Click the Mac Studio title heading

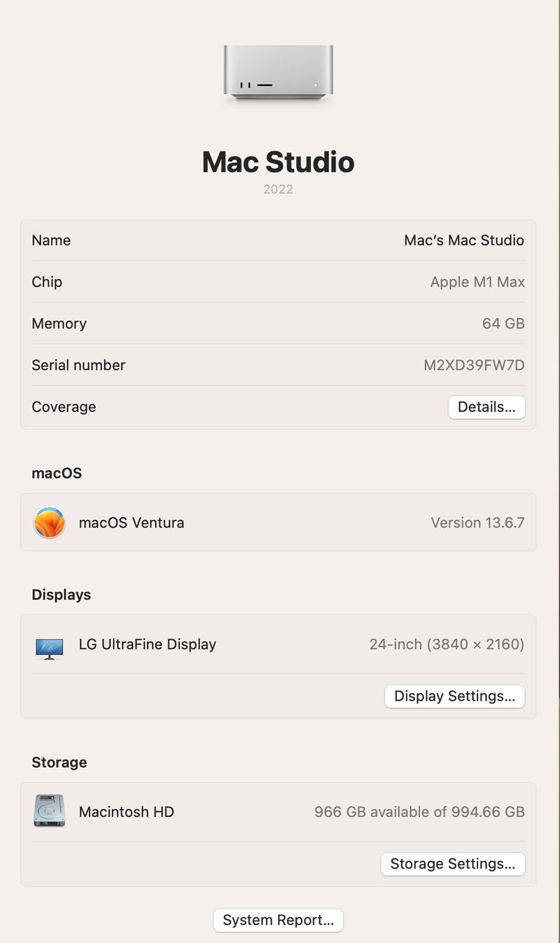278,162
